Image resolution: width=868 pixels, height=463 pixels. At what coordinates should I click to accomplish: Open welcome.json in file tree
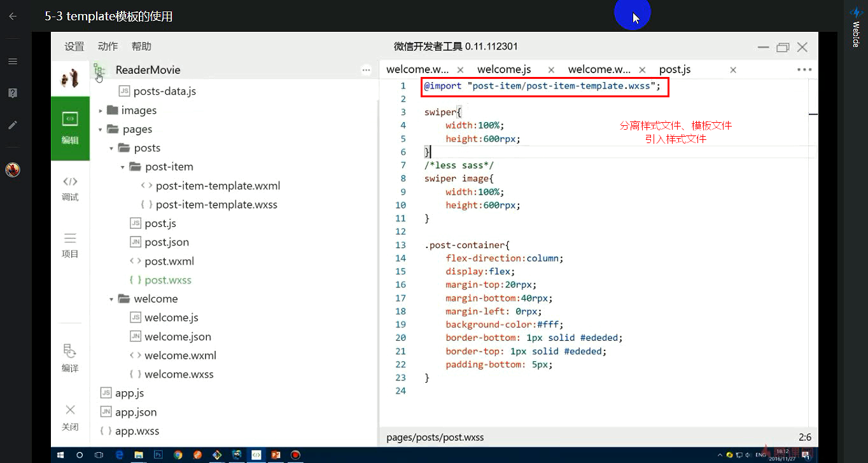[x=178, y=336]
